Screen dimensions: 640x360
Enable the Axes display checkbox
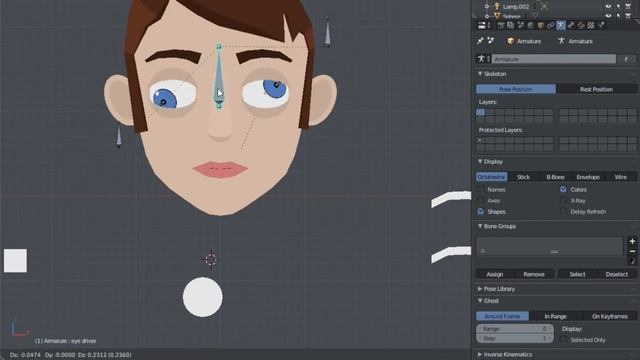point(481,200)
